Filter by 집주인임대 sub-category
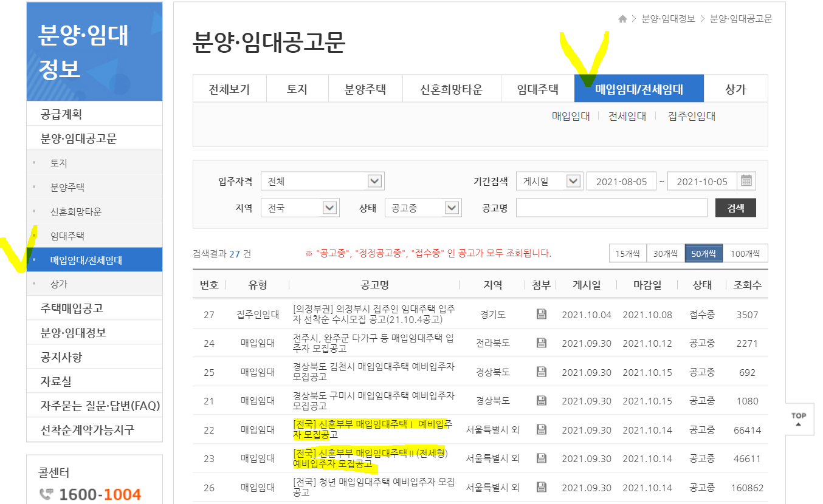The image size is (823, 504). [692, 117]
